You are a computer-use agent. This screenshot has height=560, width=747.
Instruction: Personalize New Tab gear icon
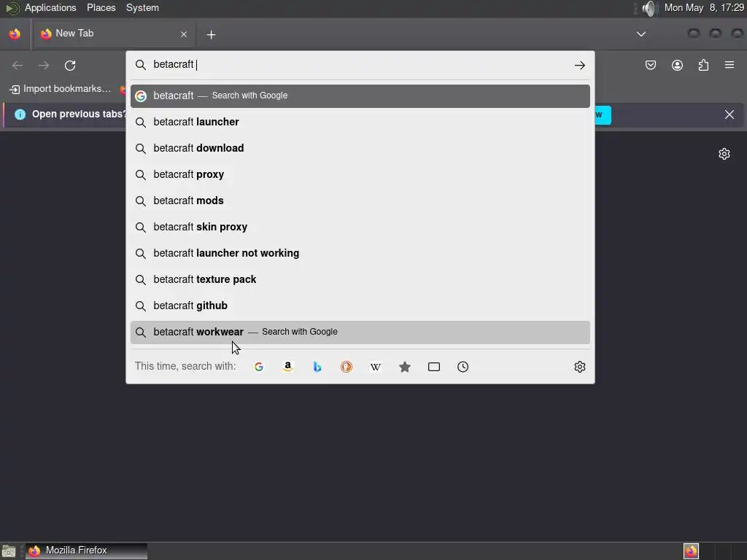724,154
